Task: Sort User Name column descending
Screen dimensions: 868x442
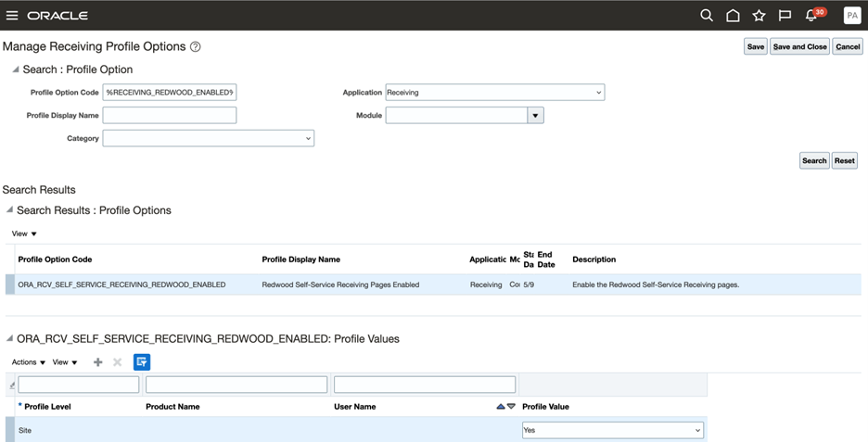Action: click(511, 407)
